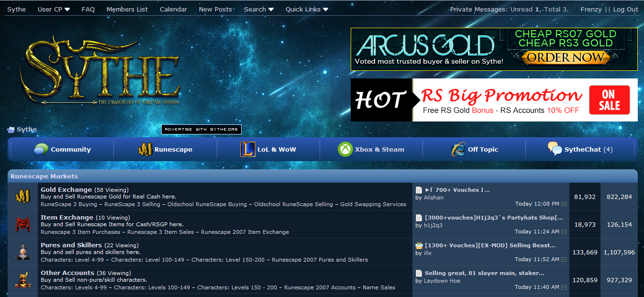Go to last post icon for Other Accounts

(564, 287)
